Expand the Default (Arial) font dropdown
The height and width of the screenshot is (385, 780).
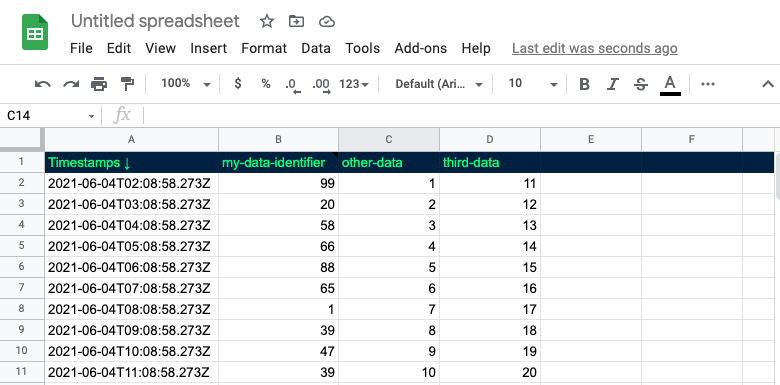click(x=439, y=84)
